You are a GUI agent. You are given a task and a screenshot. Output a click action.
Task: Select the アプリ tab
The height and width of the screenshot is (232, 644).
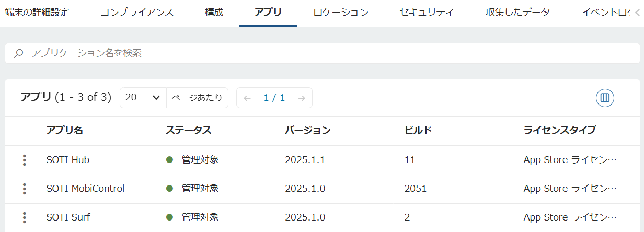pos(268,13)
